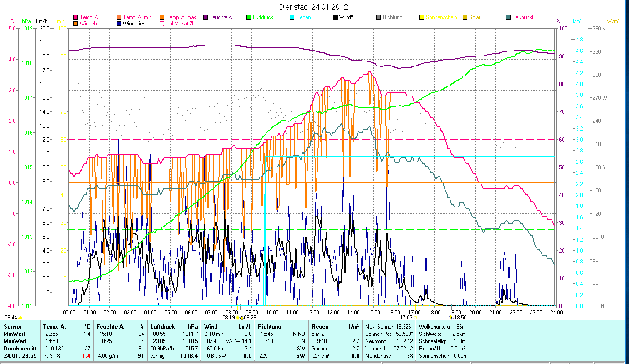
Task: Click the sun icon beside 08:44
Action: click(x=20, y=318)
